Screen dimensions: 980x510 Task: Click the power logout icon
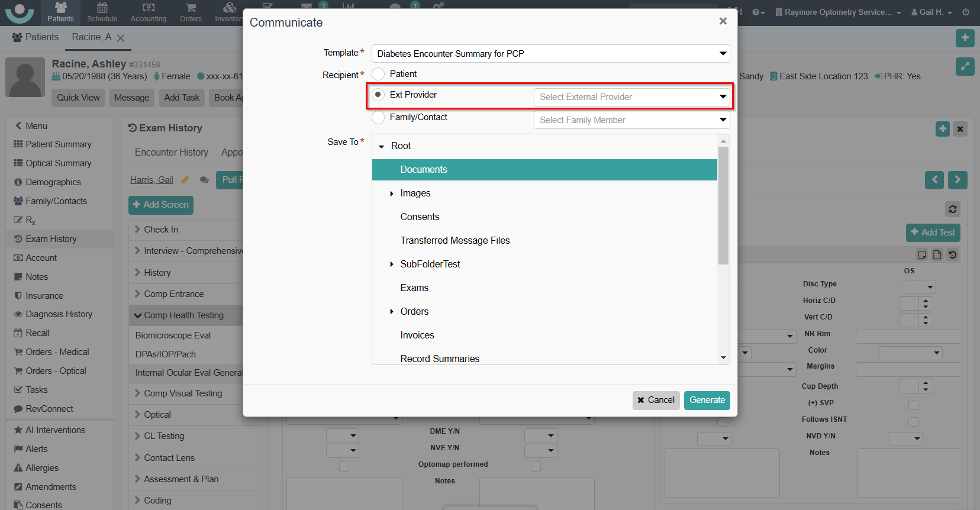point(966,12)
